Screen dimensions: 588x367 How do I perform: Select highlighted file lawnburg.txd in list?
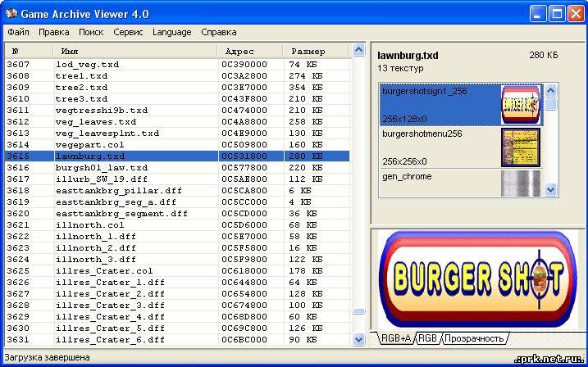(x=90, y=156)
